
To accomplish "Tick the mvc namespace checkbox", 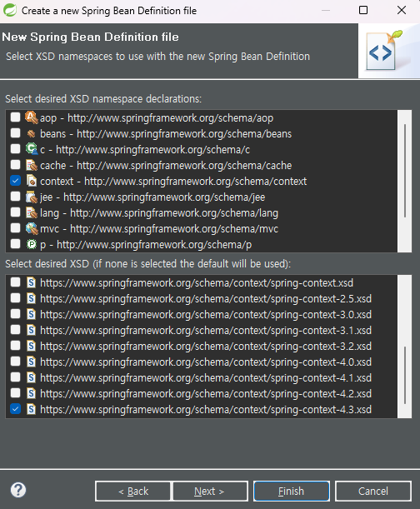I will tap(15, 228).
